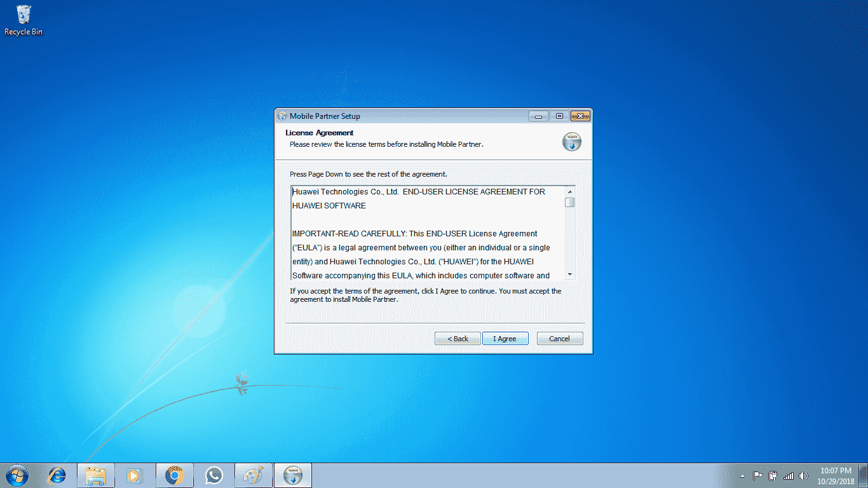Viewport: 868px width, 488px height.
Task: Open the Action Center flag icon
Action: coord(758,476)
